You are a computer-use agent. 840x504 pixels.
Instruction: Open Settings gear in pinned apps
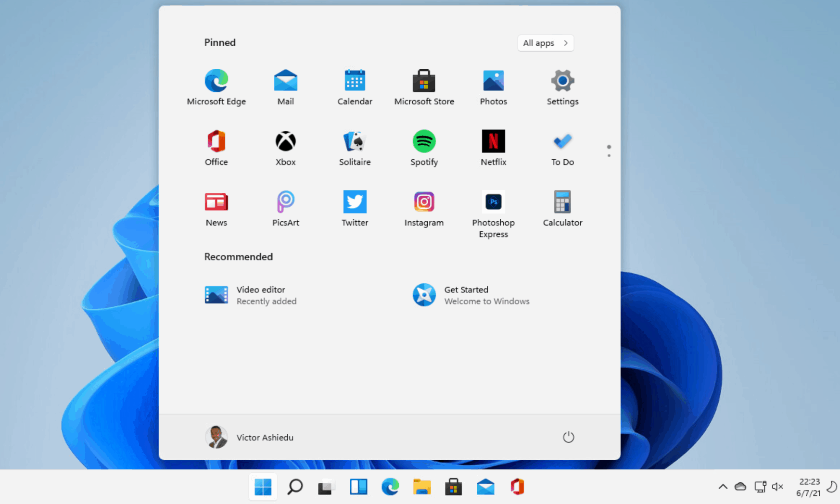[562, 88]
